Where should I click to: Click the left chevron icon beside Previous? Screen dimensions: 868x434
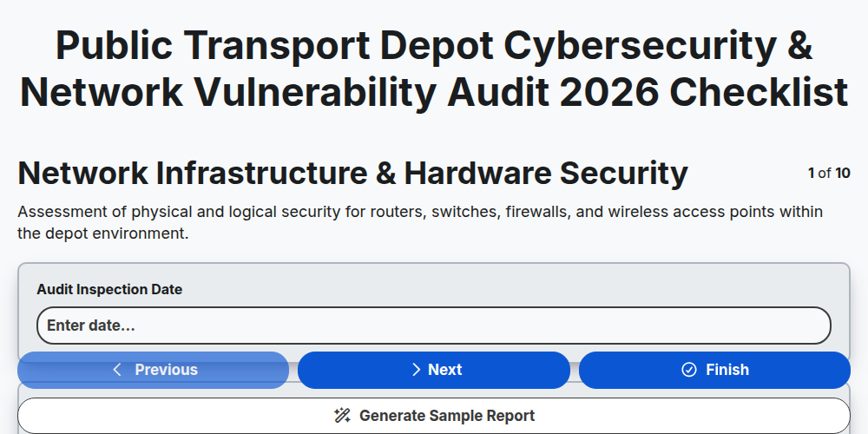click(117, 370)
